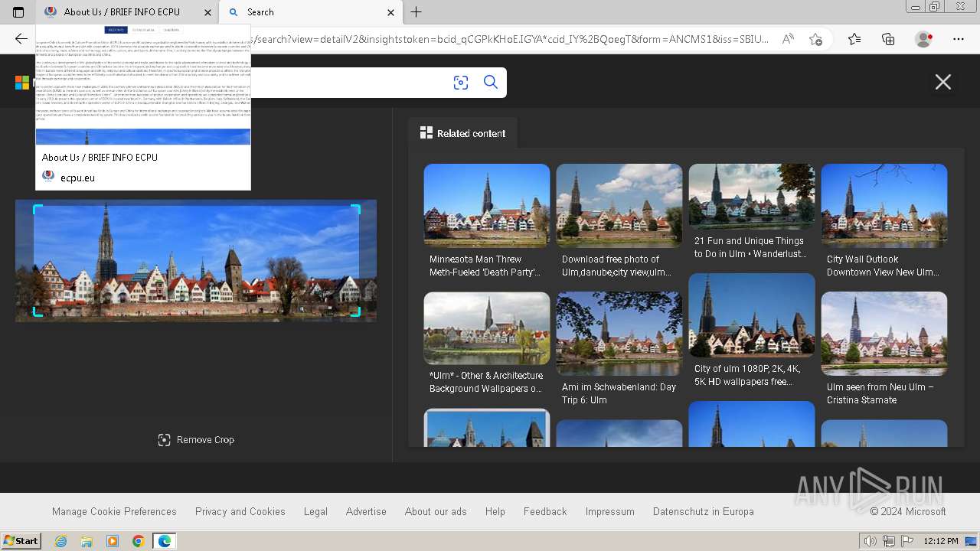Close the image detail view
Viewport: 980px width, 551px height.
(943, 82)
